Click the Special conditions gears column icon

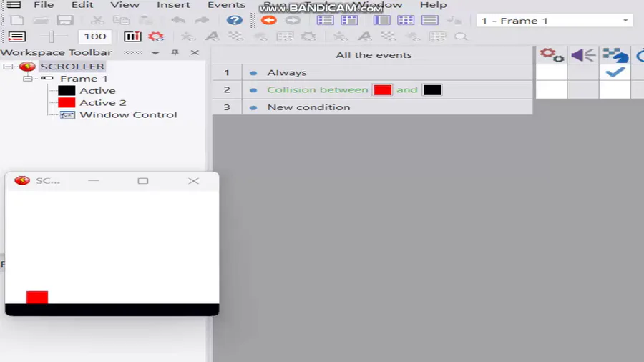[x=551, y=55]
